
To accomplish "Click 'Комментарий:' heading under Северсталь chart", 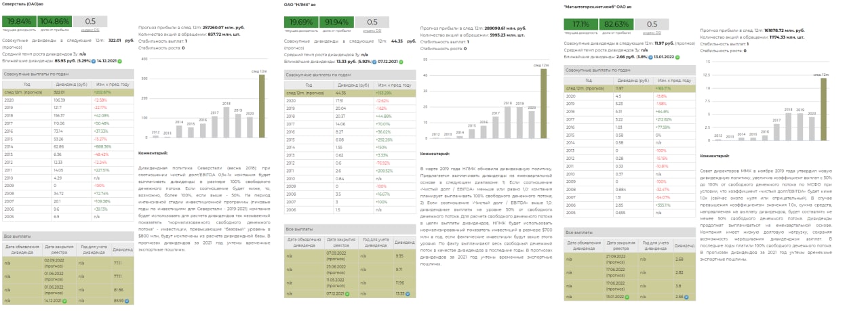I will pyautogui.click(x=153, y=153).
